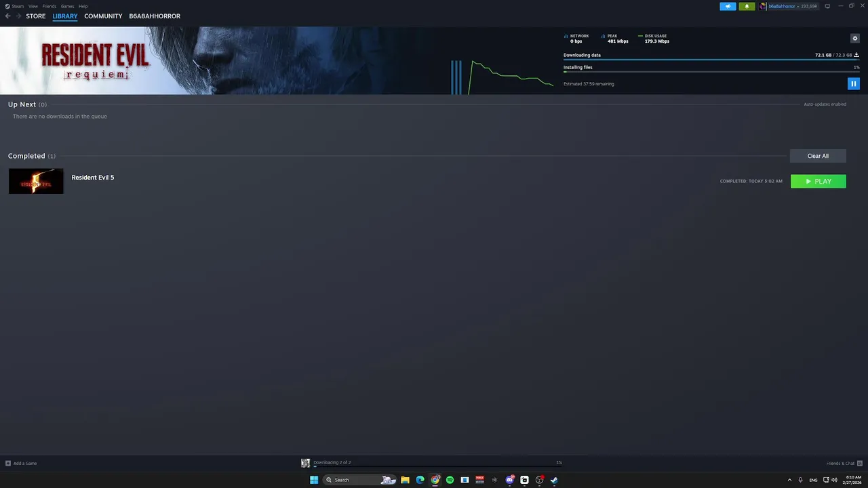
Task: Click the Estimated 37:59 remaining text
Action: click(x=589, y=84)
